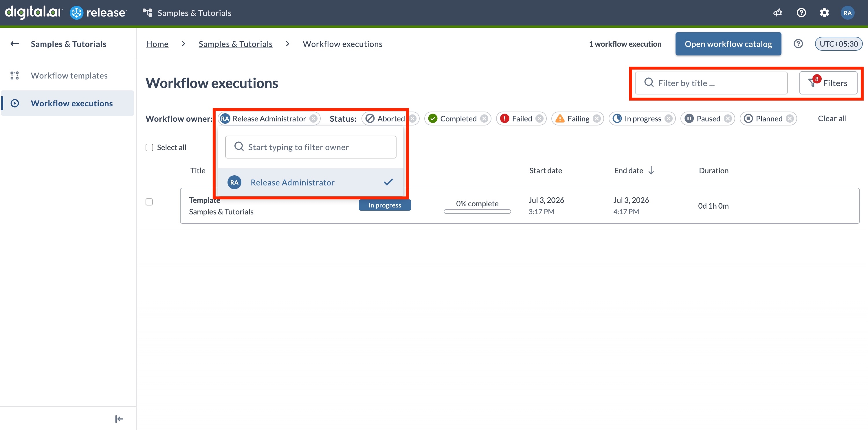The height and width of the screenshot is (430, 868).
Task: Click the Failing orange warning icon
Action: point(560,119)
